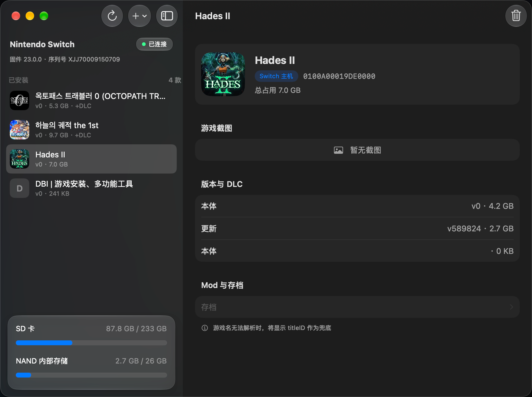Click the 하늘의 궤적 the 1st thumbnail
This screenshot has height=397, width=532.
[x=20, y=130]
